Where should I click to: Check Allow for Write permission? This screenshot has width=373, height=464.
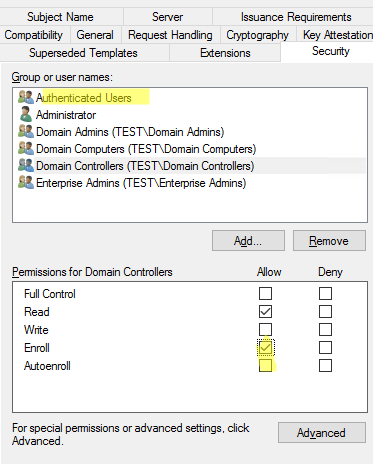click(x=265, y=330)
